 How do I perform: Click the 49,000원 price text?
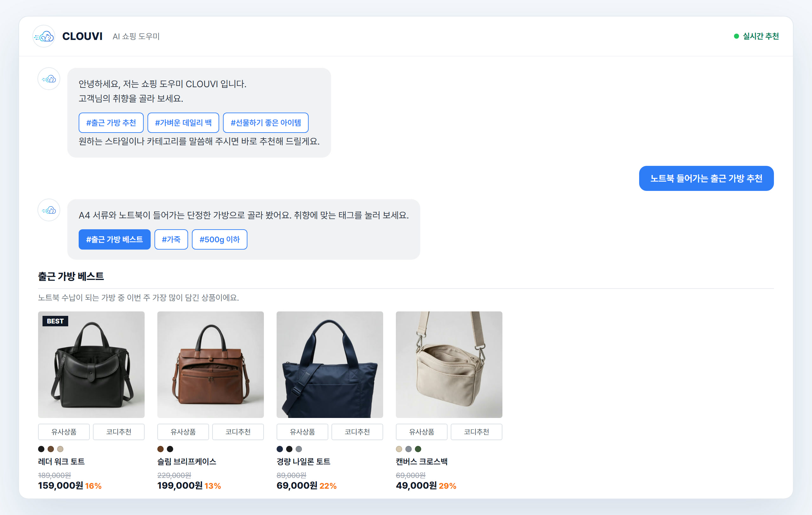[x=416, y=485]
